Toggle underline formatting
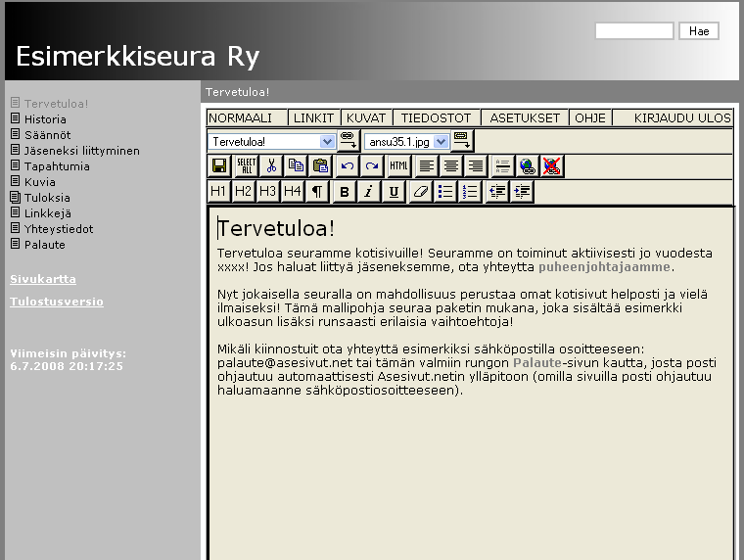Viewport: 744px width, 560px height. [394, 192]
